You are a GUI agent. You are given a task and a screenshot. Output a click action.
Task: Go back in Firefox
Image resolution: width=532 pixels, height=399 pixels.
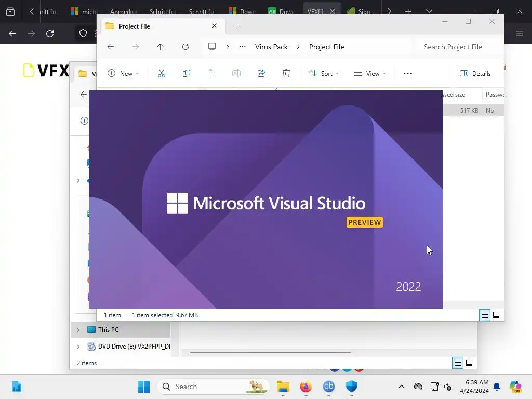pyautogui.click(x=12, y=34)
